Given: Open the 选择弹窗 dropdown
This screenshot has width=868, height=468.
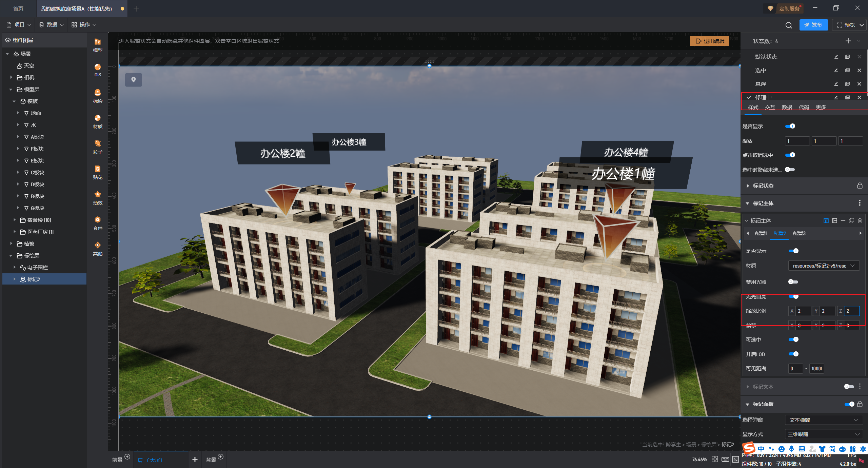Looking at the screenshot, I should [824, 420].
